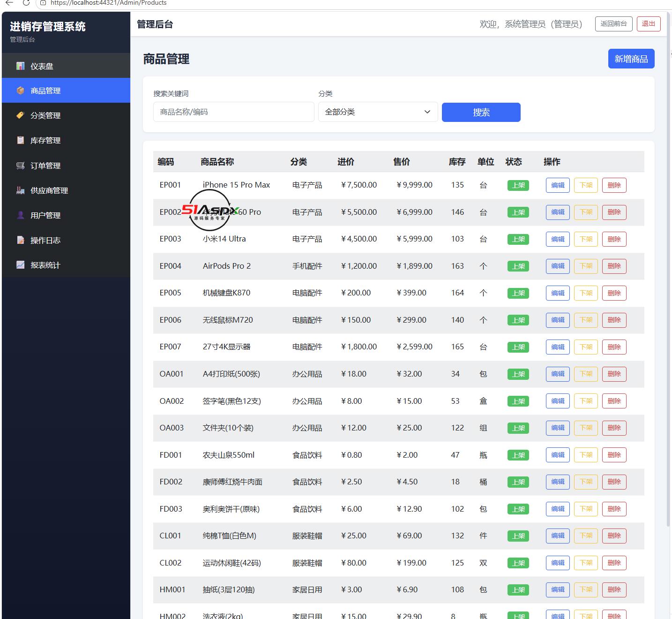The height and width of the screenshot is (619, 672).
Task: Open the 操作日志 menu item
Action: pyautogui.click(x=66, y=240)
